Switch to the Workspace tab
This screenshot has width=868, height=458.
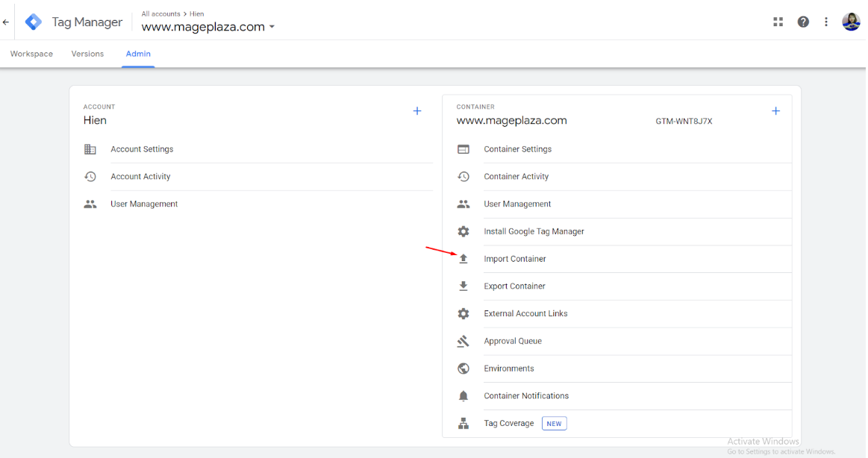pos(31,54)
